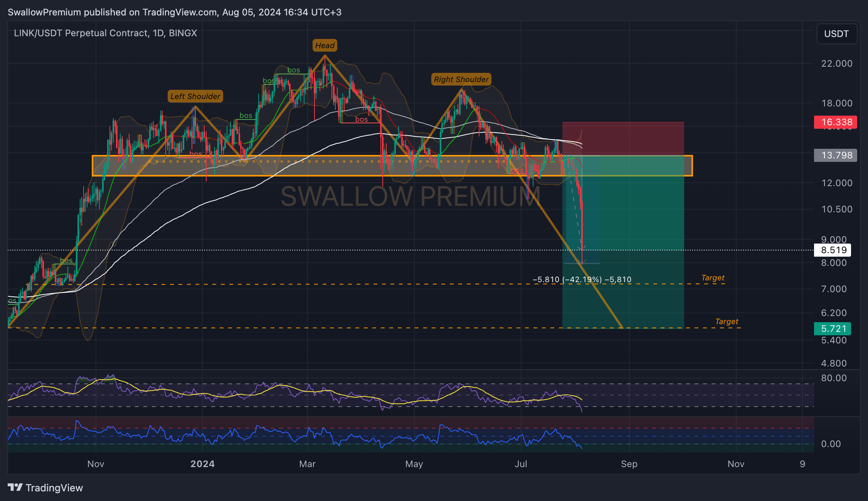868x501 pixels.
Task: Click the upper Target label near 7.000
Action: click(713, 278)
